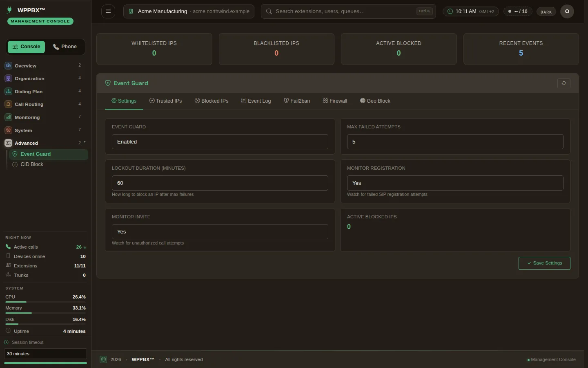588x368 pixels.
Task: Click the Organization sidebar icon
Action: pyautogui.click(x=9, y=79)
